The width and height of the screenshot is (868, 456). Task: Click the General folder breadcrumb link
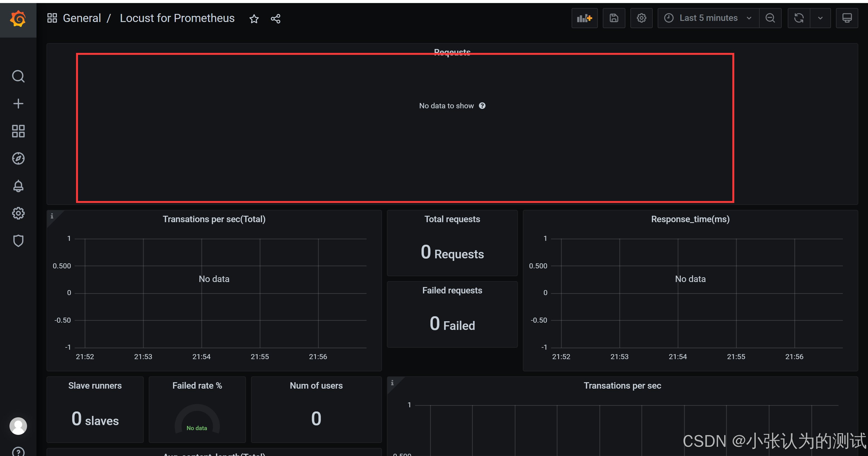(x=82, y=18)
